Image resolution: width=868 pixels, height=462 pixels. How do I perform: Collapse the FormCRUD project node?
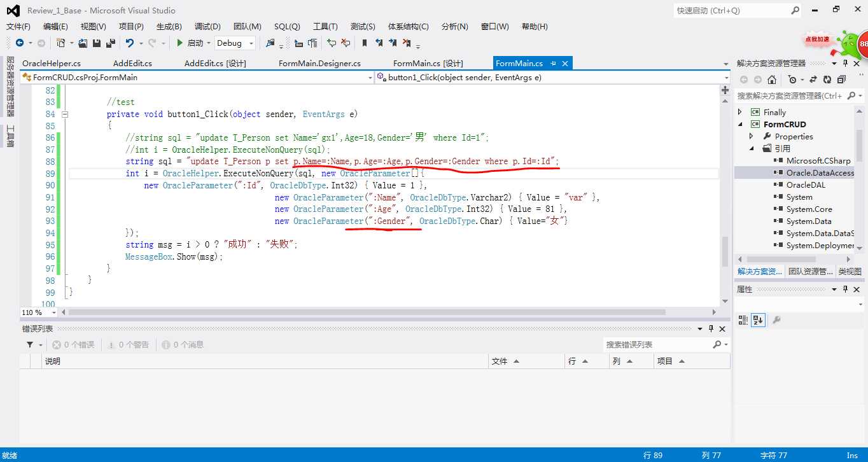[739, 124]
